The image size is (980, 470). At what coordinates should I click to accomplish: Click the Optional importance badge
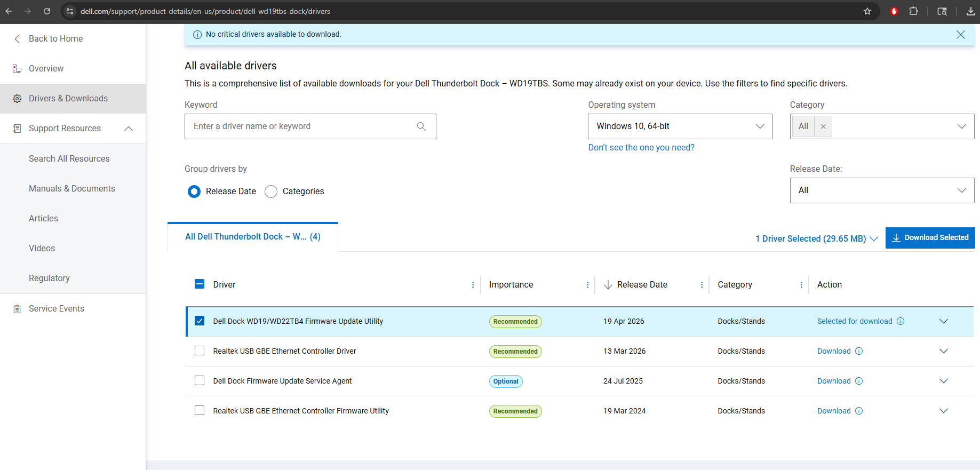coord(506,381)
